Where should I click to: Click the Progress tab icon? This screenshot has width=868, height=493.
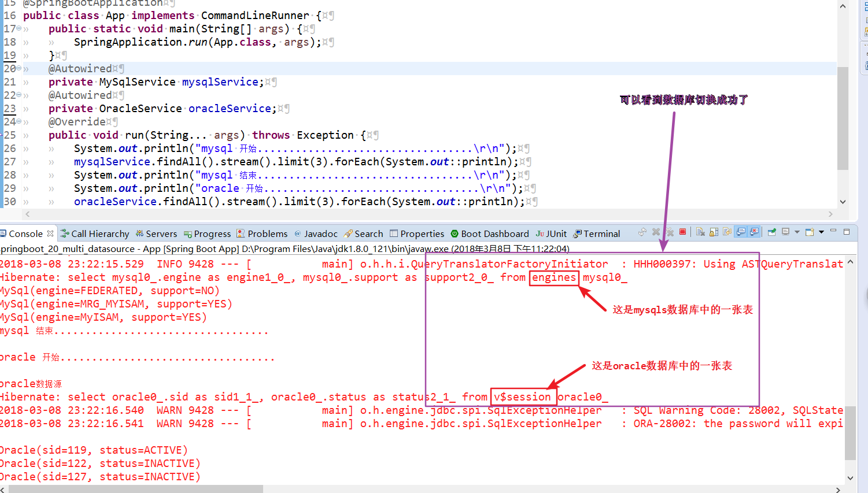(x=188, y=234)
